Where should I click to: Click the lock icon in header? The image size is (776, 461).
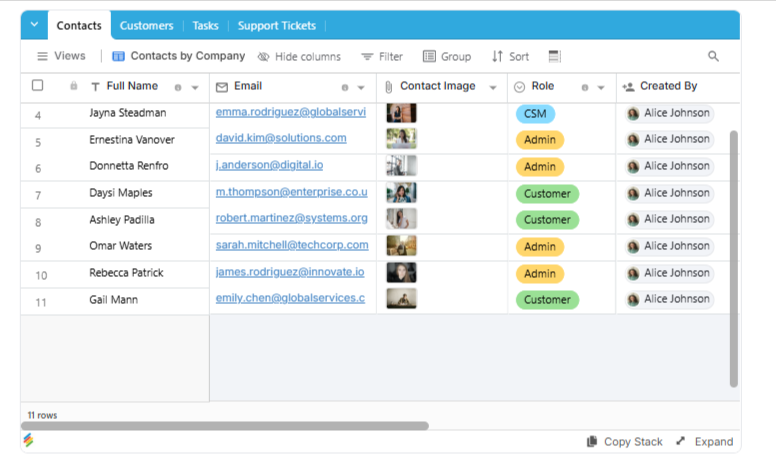(x=74, y=86)
